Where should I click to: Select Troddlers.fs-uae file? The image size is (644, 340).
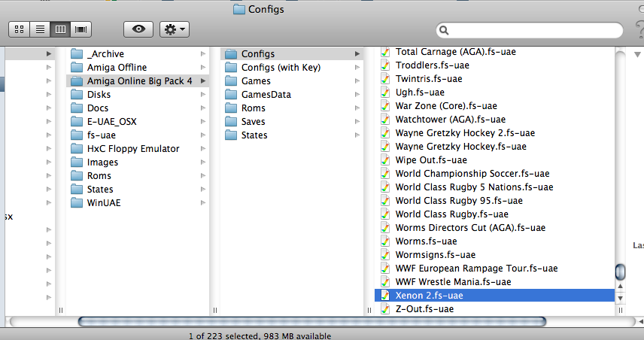click(x=494, y=65)
